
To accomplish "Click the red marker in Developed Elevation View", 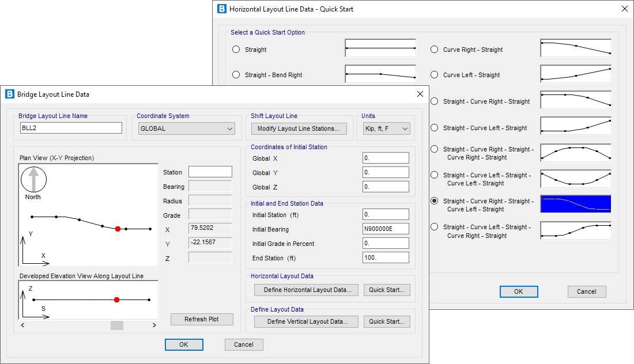I will point(116,299).
